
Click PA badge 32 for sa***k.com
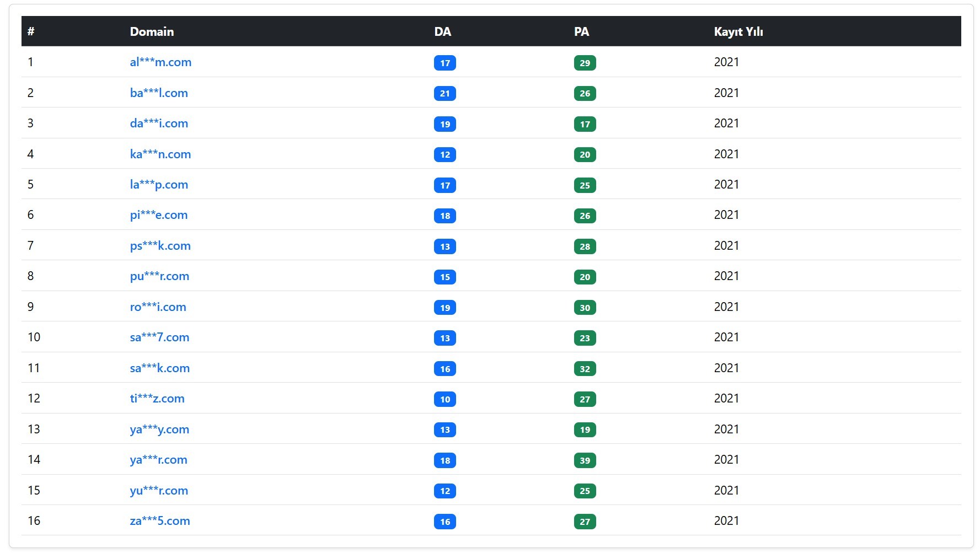585,369
